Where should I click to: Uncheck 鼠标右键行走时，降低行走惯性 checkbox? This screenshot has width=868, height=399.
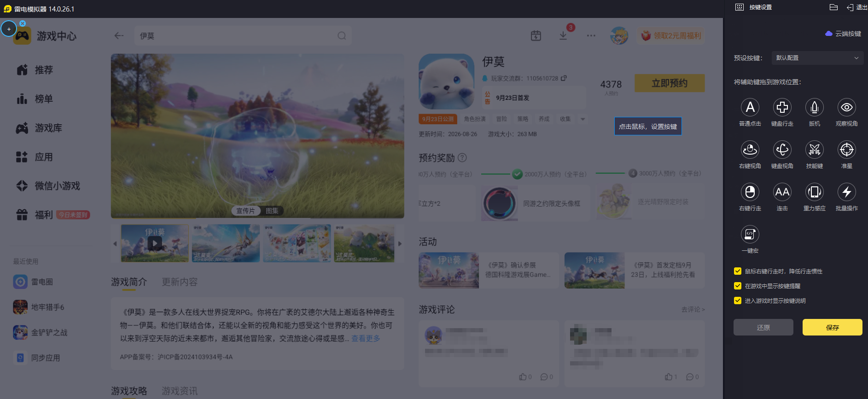[x=738, y=271]
